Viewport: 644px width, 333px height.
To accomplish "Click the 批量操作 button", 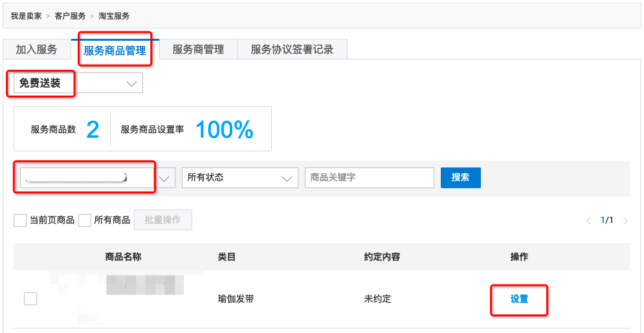I will [x=163, y=220].
